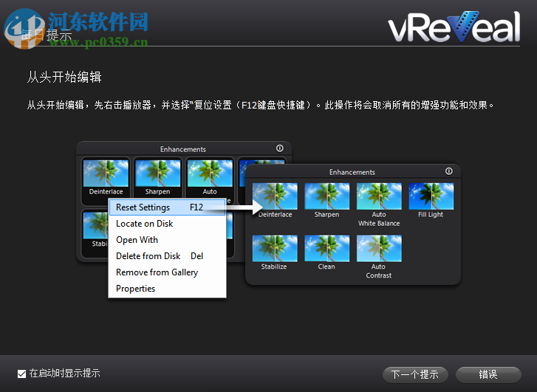Select Remove from Gallery menu entry

(x=167, y=272)
